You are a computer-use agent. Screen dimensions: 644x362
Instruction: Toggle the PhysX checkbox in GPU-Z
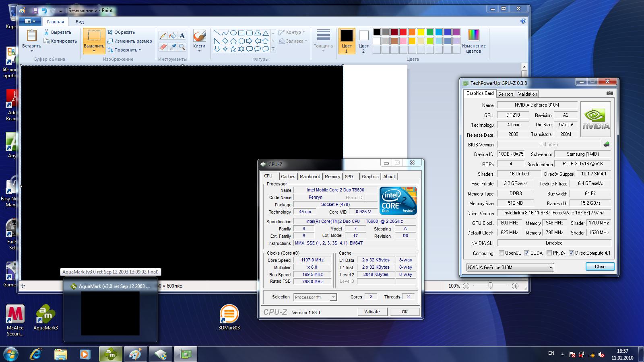point(549,253)
